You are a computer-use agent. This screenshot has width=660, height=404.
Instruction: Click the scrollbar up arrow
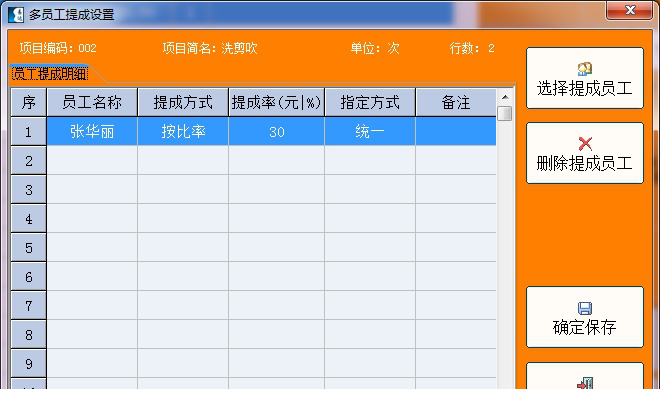(x=505, y=97)
